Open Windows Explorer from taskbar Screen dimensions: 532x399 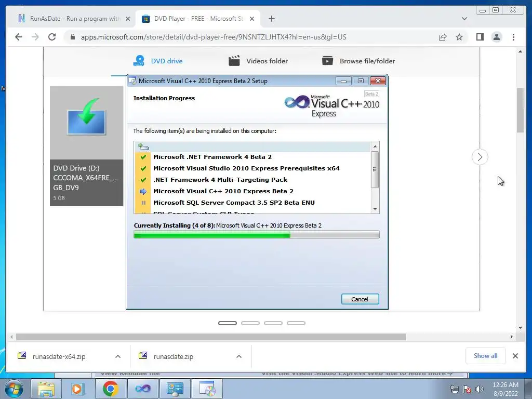click(46, 389)
